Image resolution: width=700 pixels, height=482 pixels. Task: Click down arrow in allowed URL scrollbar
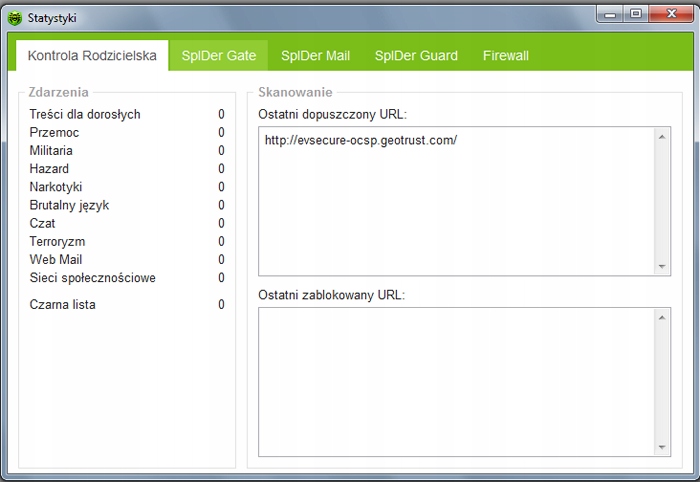tap(662, 266)
